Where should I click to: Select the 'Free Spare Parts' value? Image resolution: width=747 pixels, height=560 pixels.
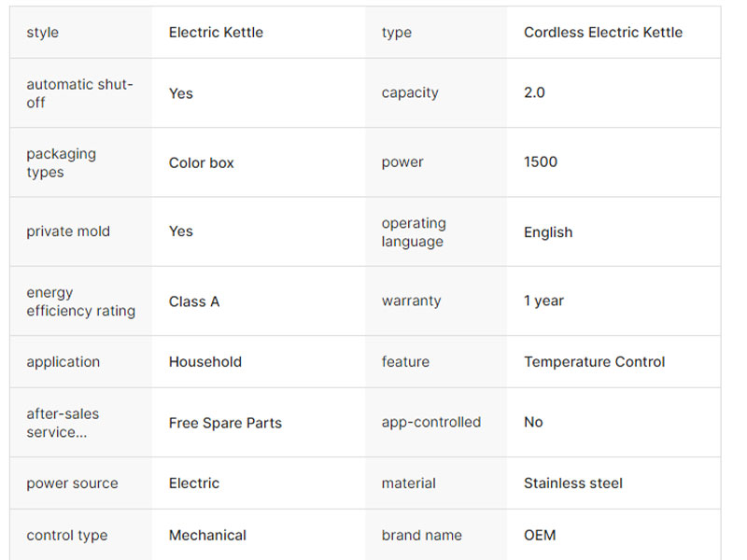click(x=225, y=423)
